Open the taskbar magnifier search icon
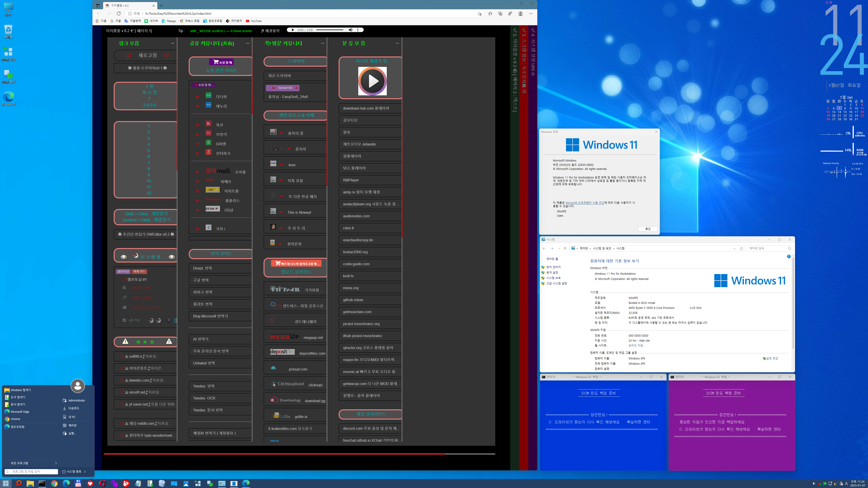 [18, 483]
